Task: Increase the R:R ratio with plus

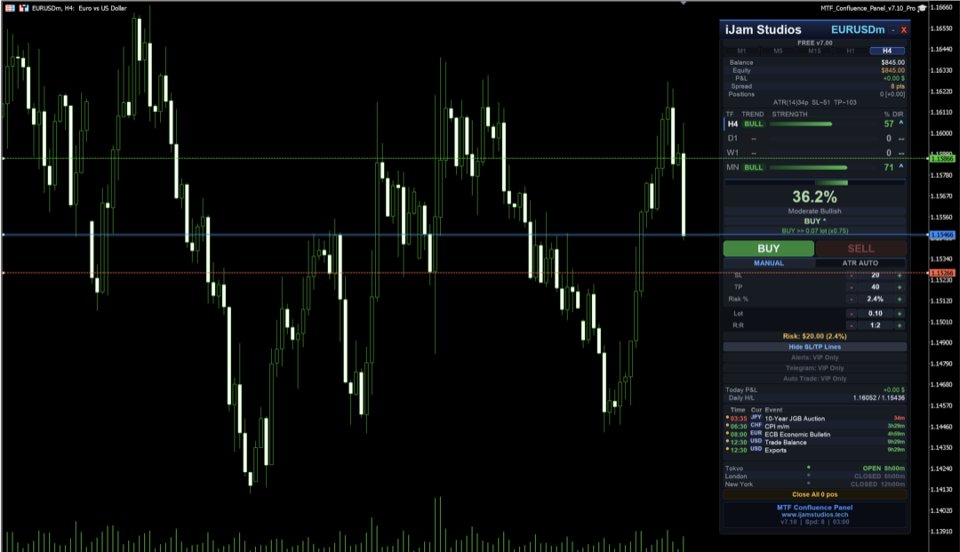Action: (x=899, y=326)
